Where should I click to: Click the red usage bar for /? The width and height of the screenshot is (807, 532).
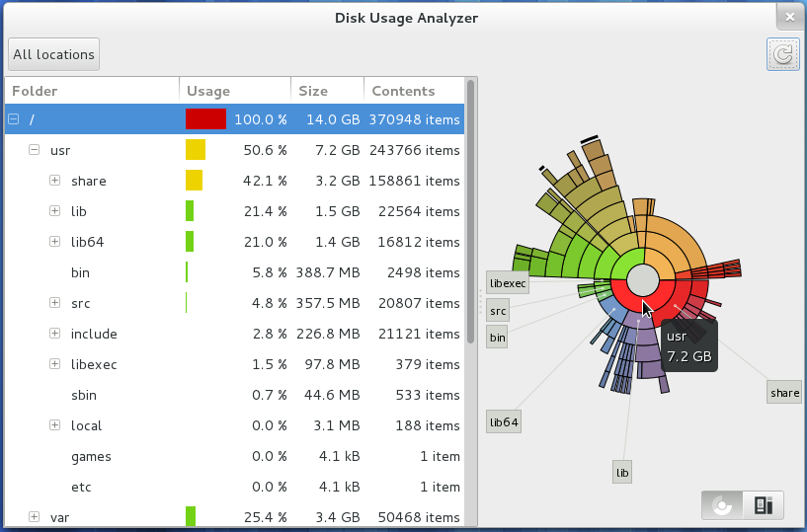(205, 118)
